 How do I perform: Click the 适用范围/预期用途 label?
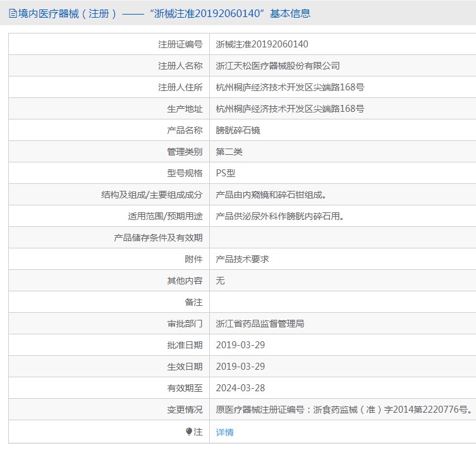pos(166,216)
